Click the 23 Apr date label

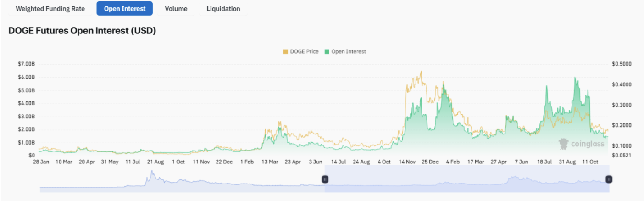pyautogui.click(x=293, y=162)
